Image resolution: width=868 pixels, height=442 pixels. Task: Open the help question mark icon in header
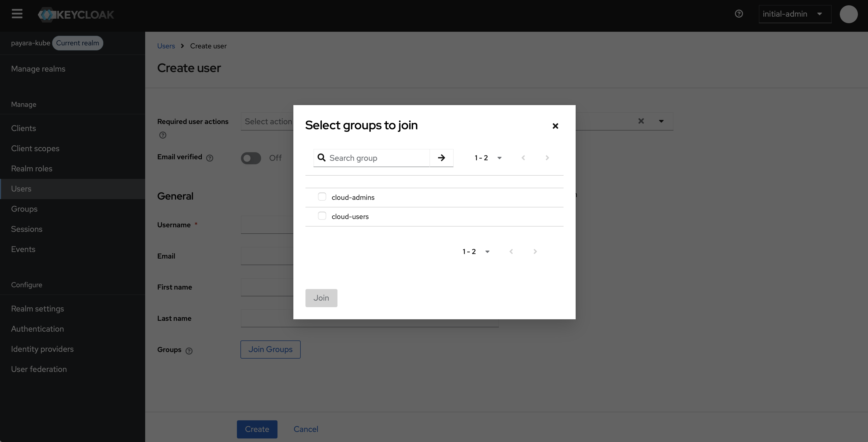(739, 14)
